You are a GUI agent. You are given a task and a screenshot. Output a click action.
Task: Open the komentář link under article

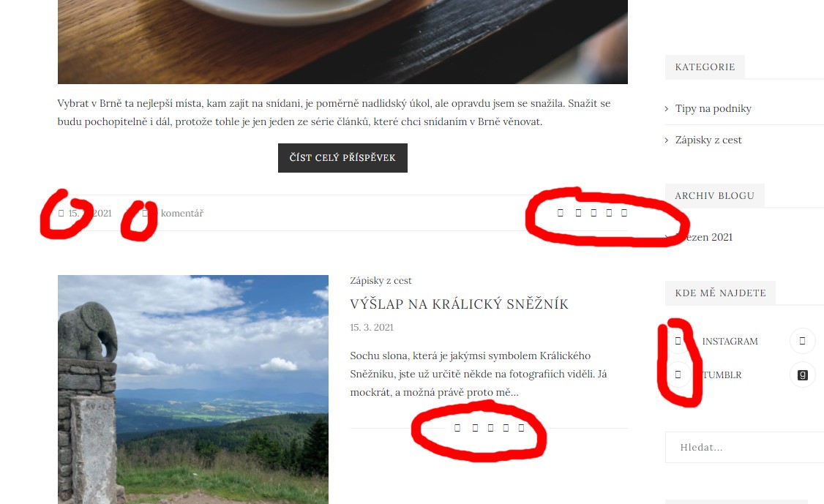pos(181,214)
